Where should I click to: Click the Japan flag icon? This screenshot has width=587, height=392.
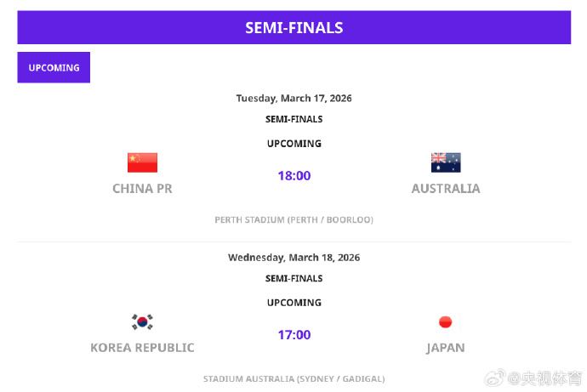[x=445, y=321]
